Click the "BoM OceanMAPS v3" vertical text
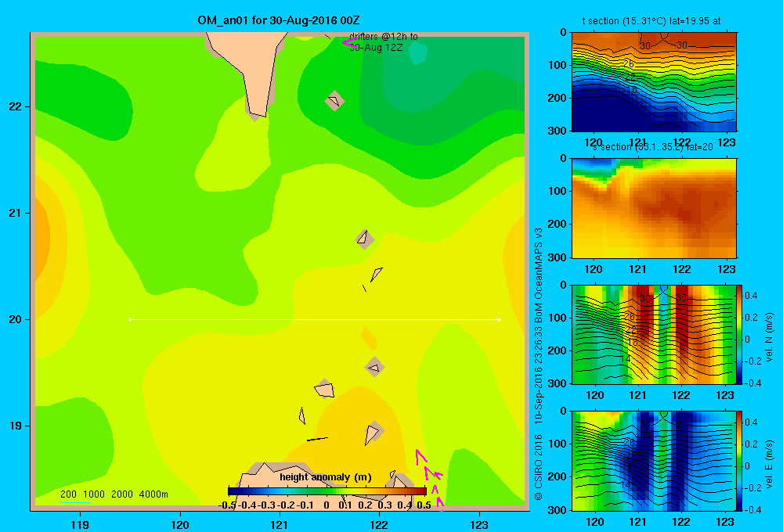783x532 pixels. (539, 275)
